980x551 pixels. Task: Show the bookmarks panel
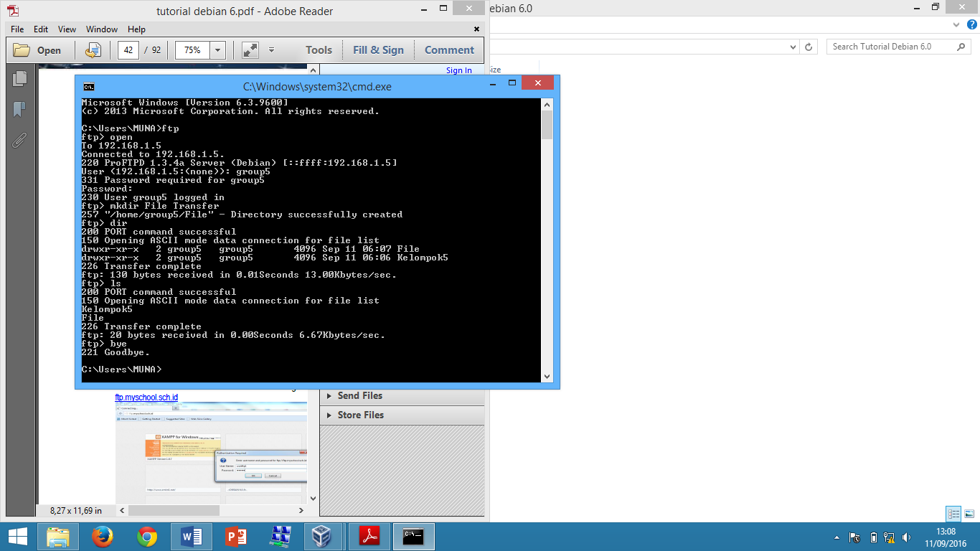(19, 109)
